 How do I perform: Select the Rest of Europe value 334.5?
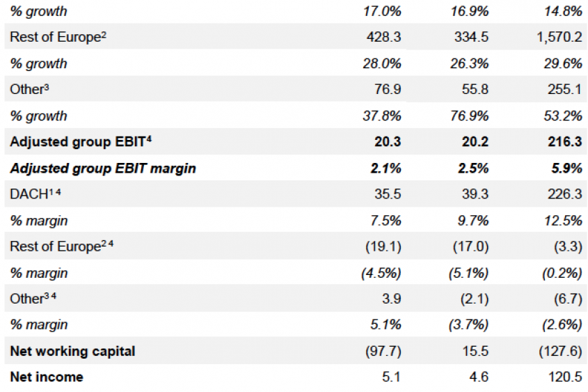coord(472,37)
